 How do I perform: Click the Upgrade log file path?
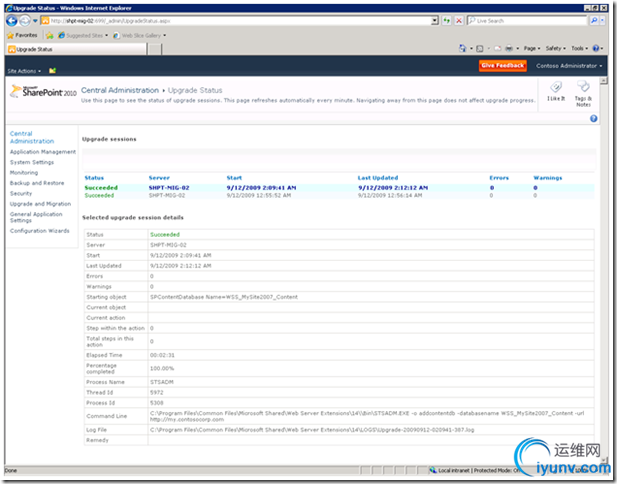(x=312, y=430)
